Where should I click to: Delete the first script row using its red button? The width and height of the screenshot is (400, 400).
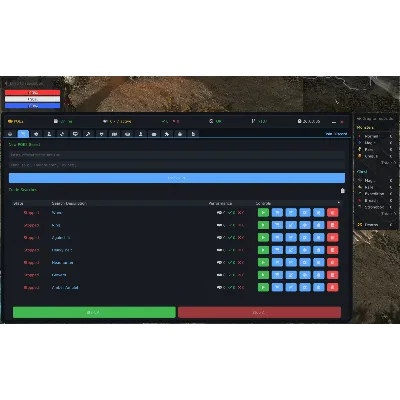coord(332,212)
